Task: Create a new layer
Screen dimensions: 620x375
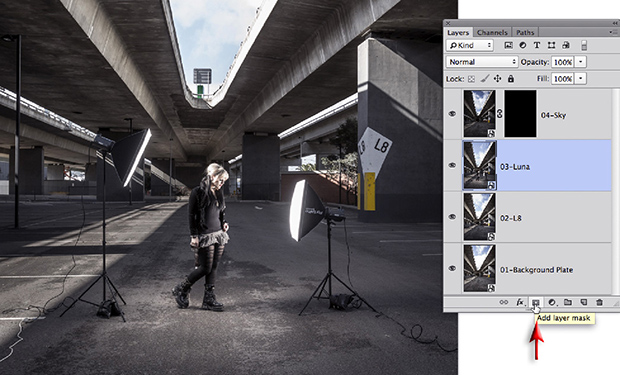Action: click(584, 302)
